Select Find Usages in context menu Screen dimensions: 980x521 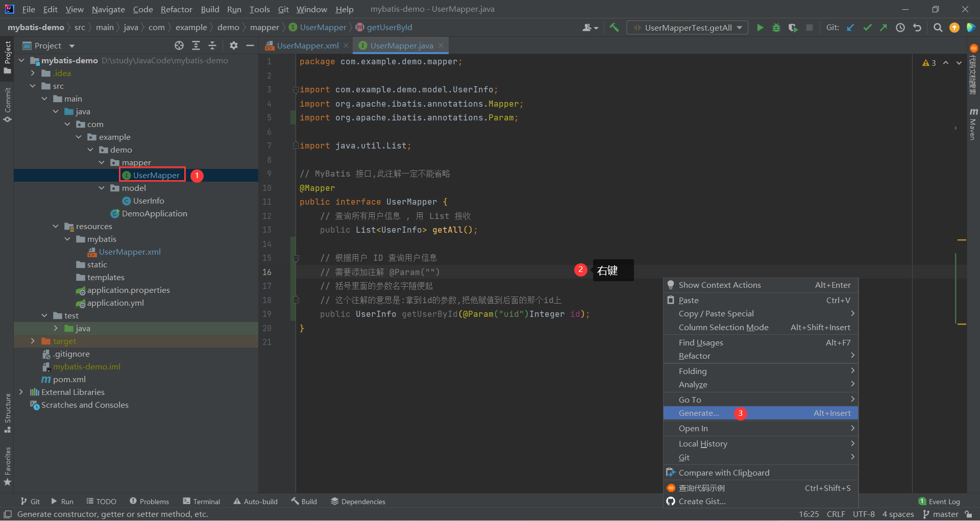[761, 343]
